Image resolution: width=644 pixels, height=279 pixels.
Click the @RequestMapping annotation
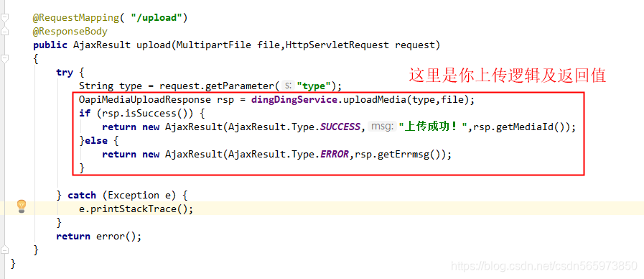76,18
